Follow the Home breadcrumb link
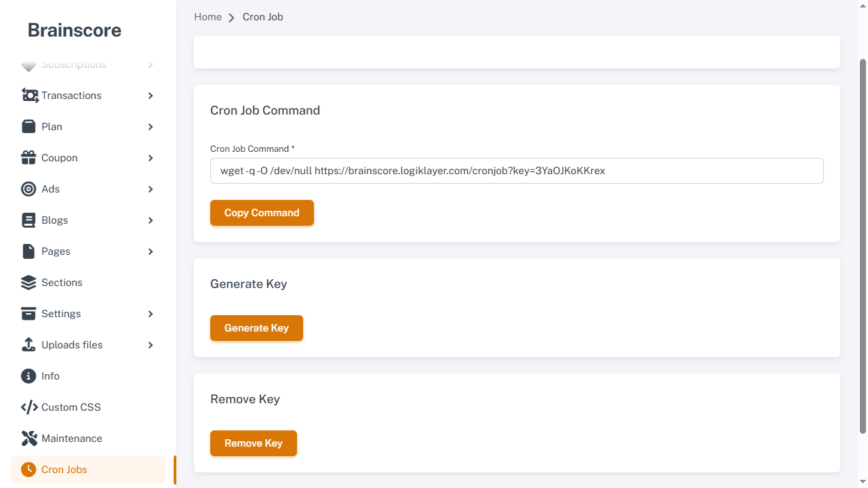 (208, 17)
